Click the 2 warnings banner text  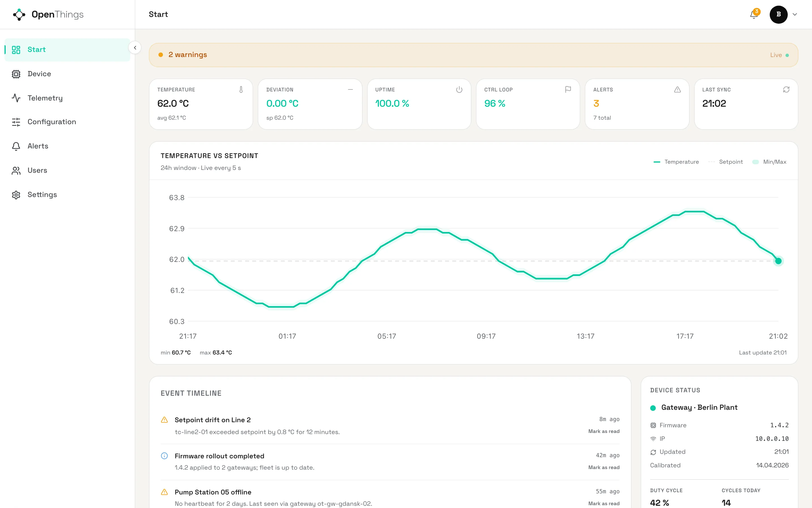point(187,55)
